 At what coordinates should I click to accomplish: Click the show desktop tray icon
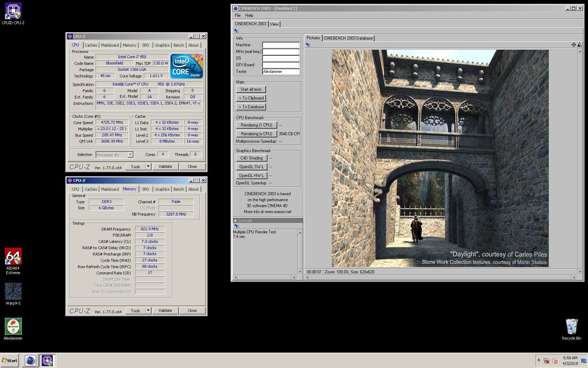pyautogui.click(x=584, y=361)
